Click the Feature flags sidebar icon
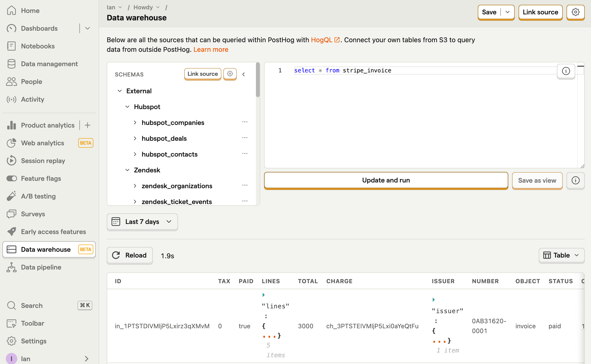The image size is (591, 364). pyautogui.click(x=12, y=178)
